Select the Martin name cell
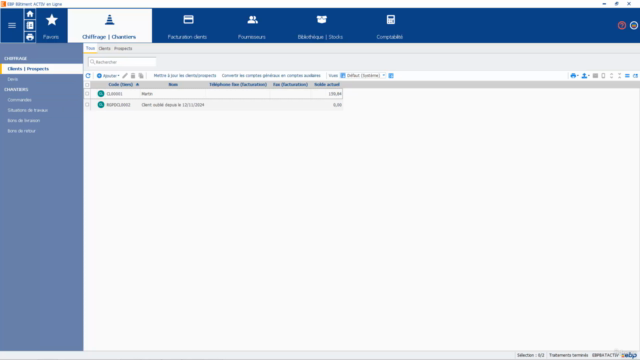 (x=147, y=94)
